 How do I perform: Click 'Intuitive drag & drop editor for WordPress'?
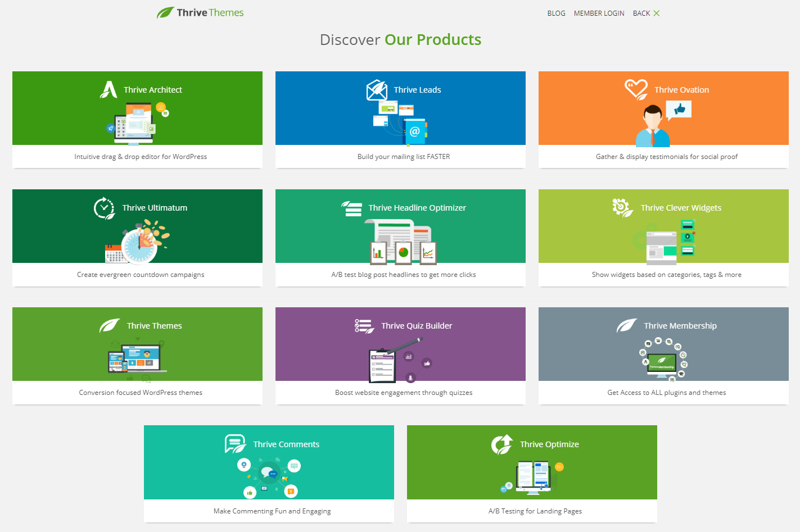(141, 157)
